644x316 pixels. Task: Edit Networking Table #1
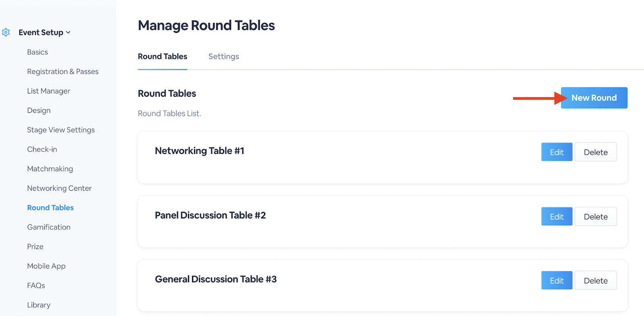pos(556,152)
